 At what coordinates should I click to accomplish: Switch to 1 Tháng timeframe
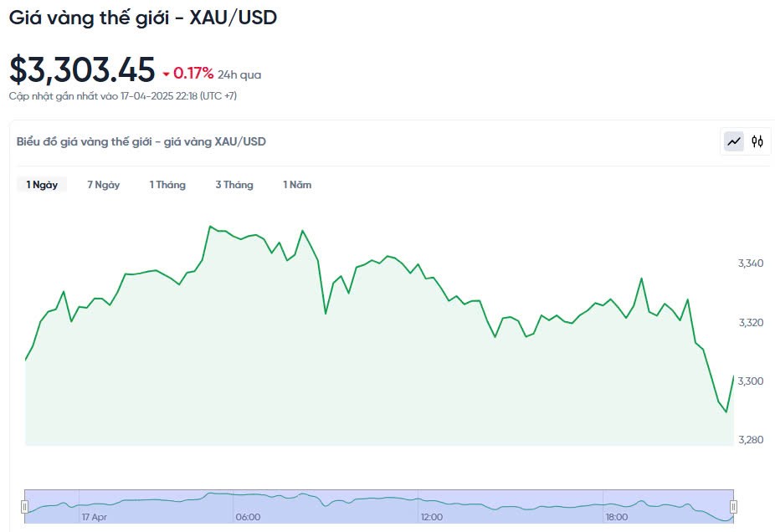click(x=167, y=185)
